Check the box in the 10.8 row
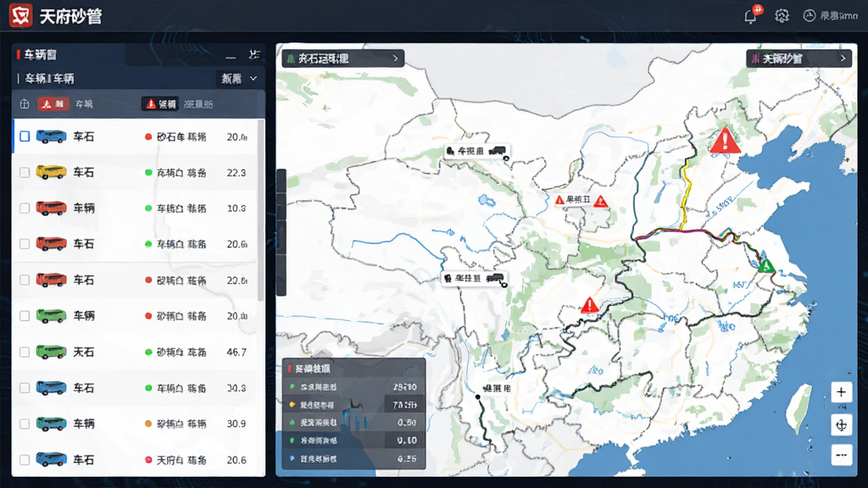Viewport: 868px width, 488px height. pyautogui.click(x=25, y=208)
